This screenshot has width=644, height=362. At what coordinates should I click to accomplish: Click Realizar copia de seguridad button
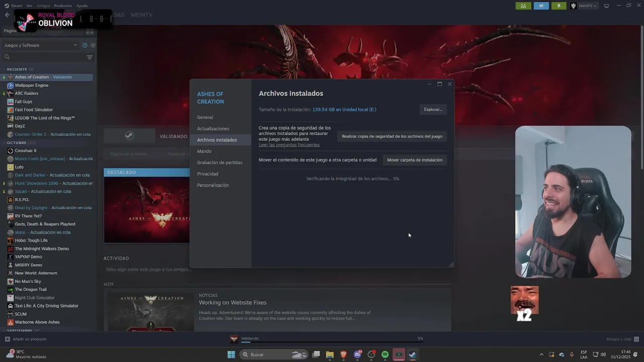392,136
